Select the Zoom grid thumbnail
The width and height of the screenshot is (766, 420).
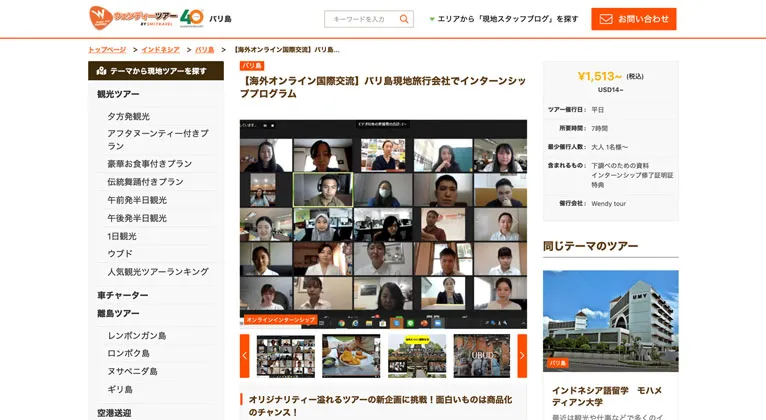pos(286,356)
